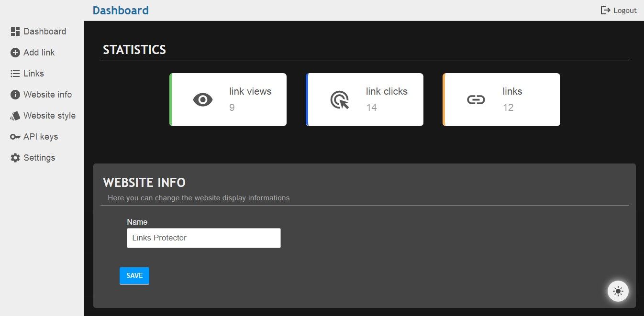This screenshot has height=316, width=644.
Task: Click the links count 12
Action: pos(508,108)
